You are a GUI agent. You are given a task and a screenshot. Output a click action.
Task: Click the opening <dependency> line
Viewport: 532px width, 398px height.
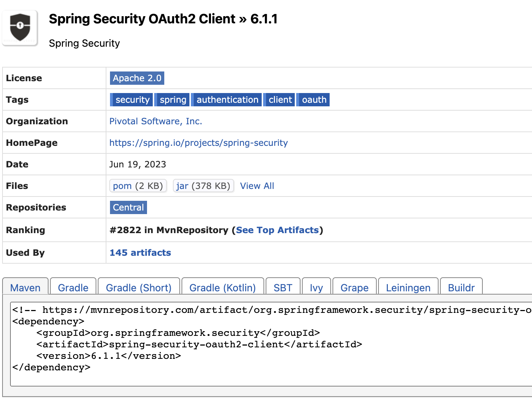click(x=48, y=321)
